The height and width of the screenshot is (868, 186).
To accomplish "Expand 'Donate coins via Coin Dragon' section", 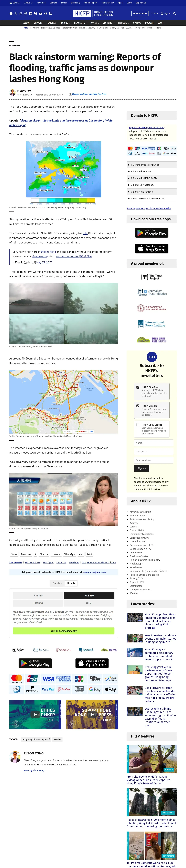I will tap(152, 198).
